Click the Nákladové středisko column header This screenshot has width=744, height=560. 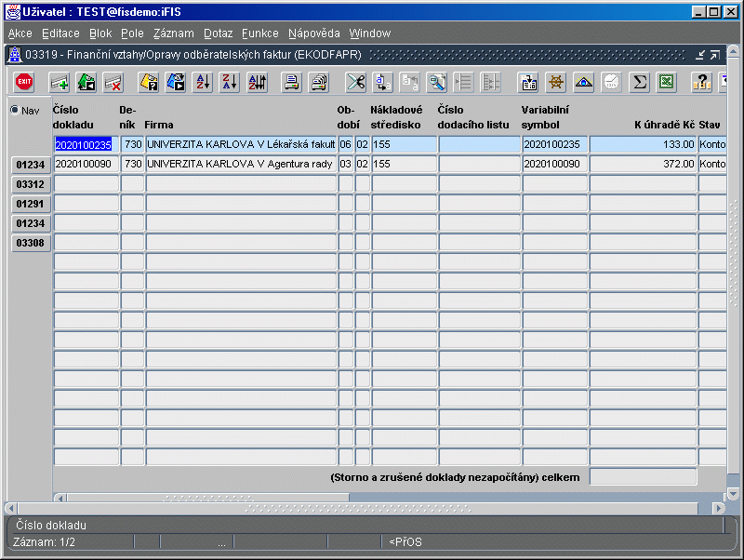point(396,117)
